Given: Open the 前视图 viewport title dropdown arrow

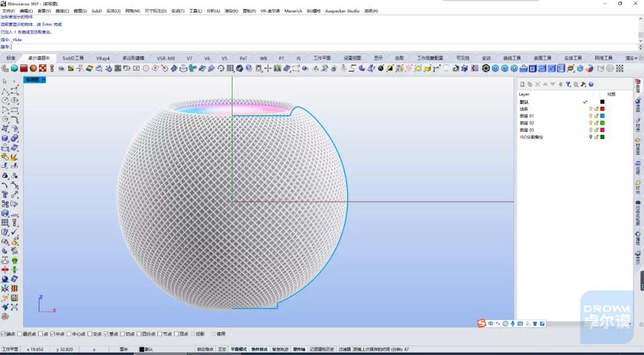Looking at the screenshot, I should click(44, 80).
